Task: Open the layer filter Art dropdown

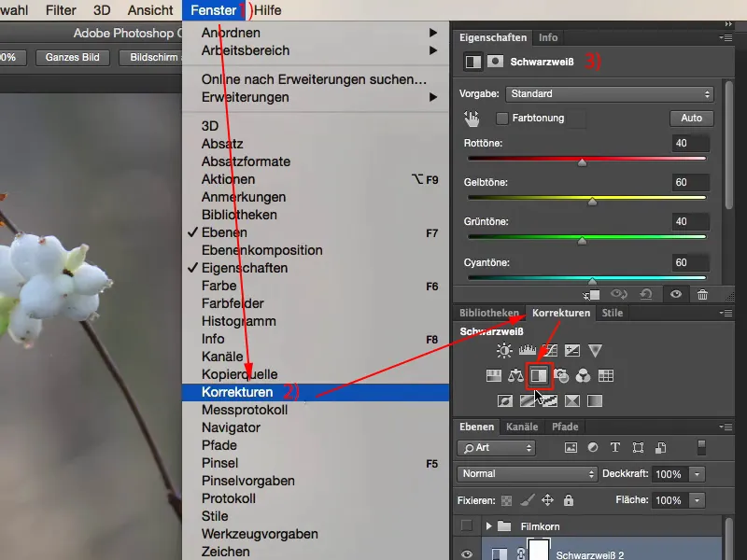Action: [496, 448]
